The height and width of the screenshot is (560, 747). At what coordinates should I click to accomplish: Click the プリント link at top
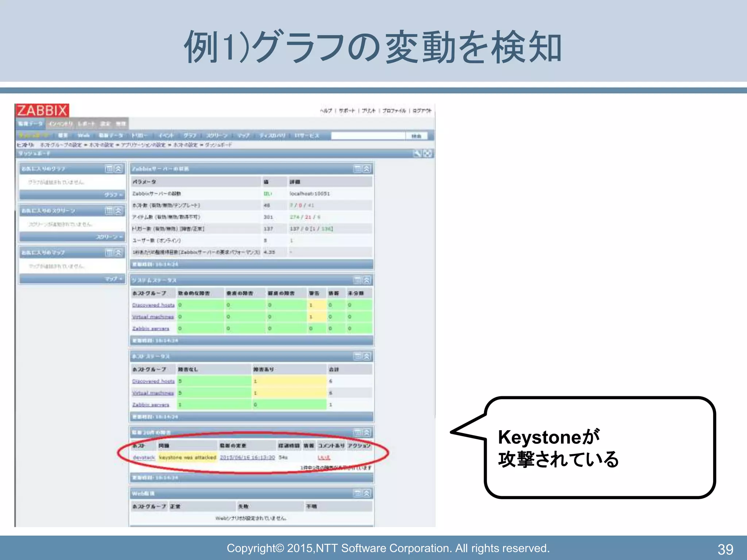pos(368,110)
